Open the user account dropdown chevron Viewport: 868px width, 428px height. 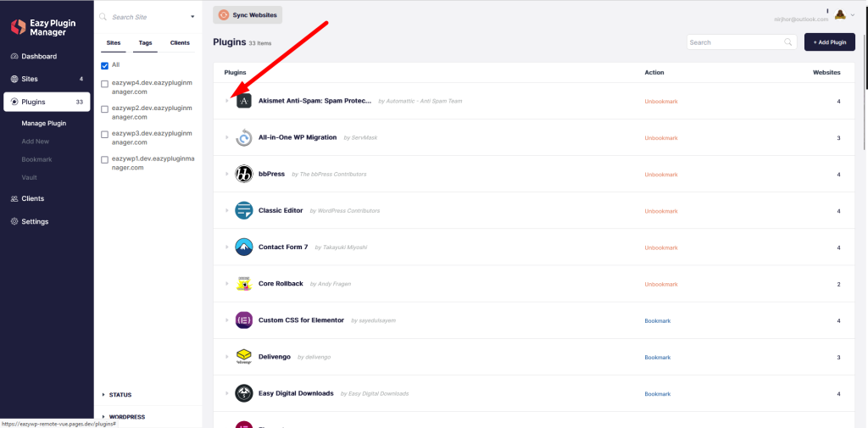pos(853,15)
